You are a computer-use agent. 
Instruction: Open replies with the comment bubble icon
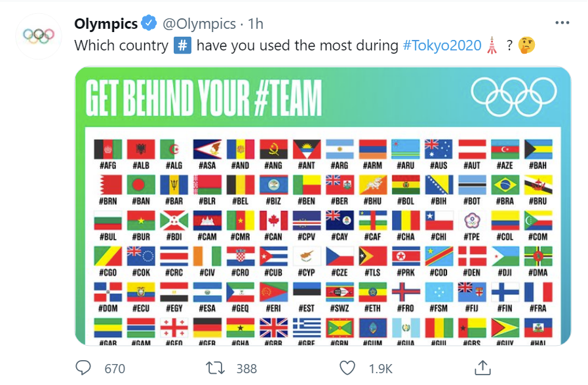click(83, 369)
